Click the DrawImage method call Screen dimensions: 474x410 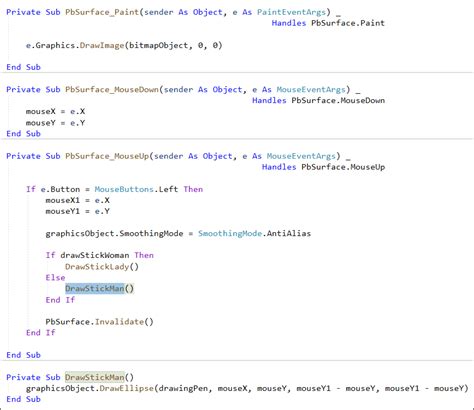pos(102,45)
